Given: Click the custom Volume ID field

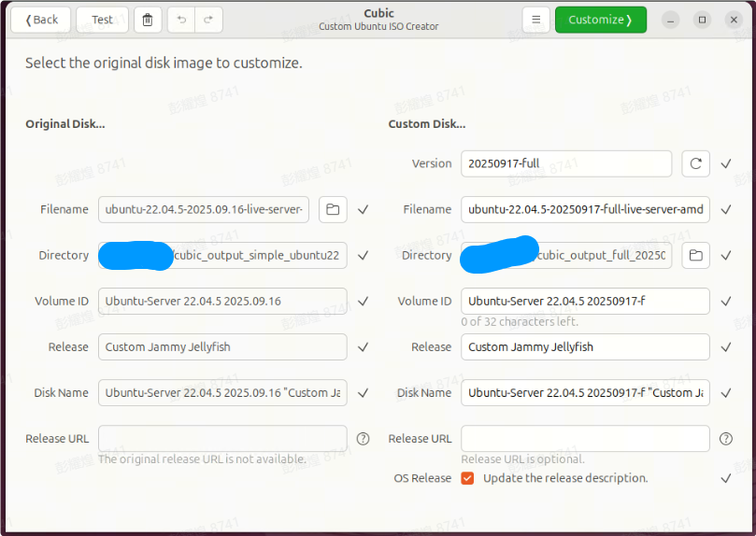Looking at the screenshot, I should [585, 301].
